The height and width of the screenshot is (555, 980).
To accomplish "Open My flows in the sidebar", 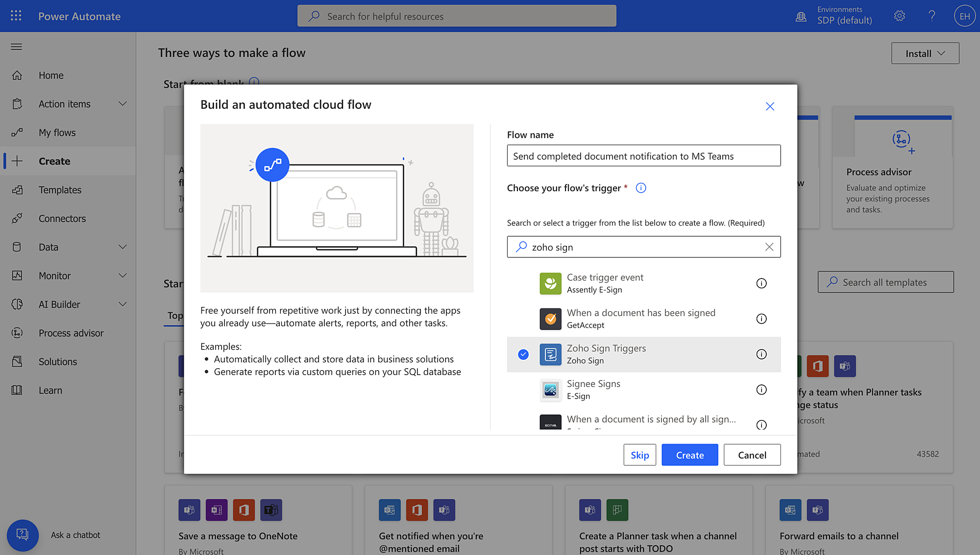I will pyautogui.click(x=68, y=132).
